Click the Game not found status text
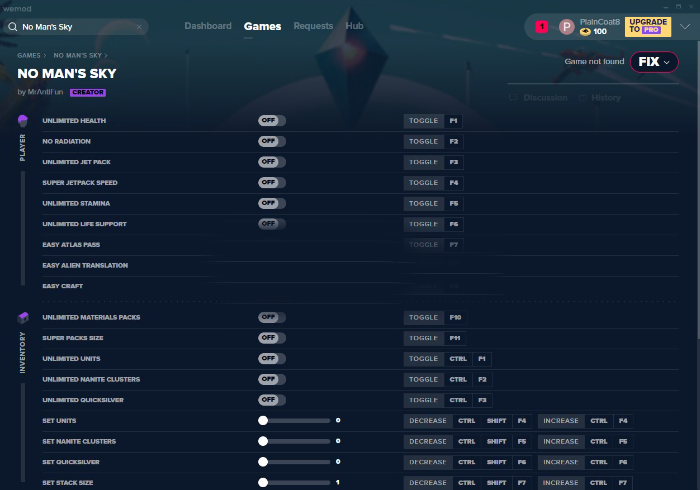This screenshot has width=700, height=490. 594,62
